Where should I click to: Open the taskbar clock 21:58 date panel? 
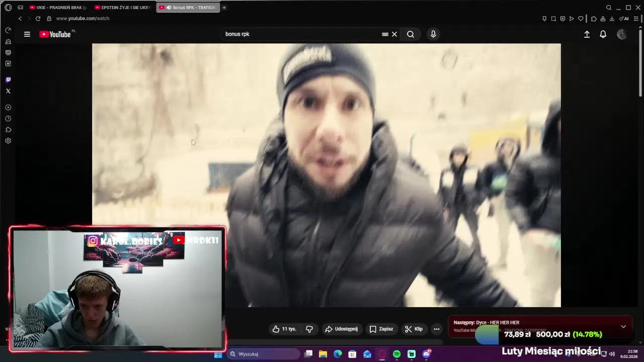pyautogui.click(x=630, y=354)
